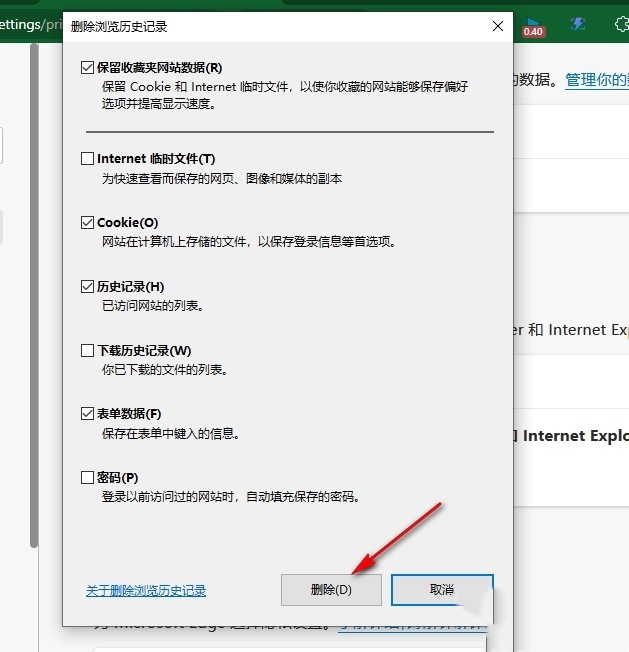Click the 0.40 video speed extension icon

click(533, 27)
